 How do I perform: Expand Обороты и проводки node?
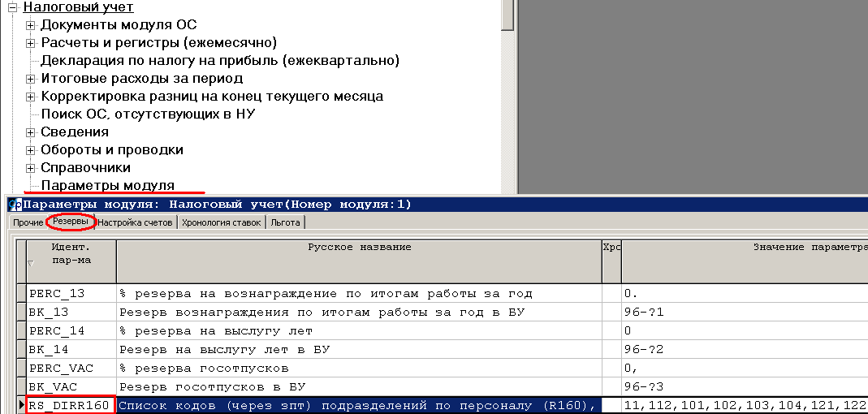tap(31, 150)
